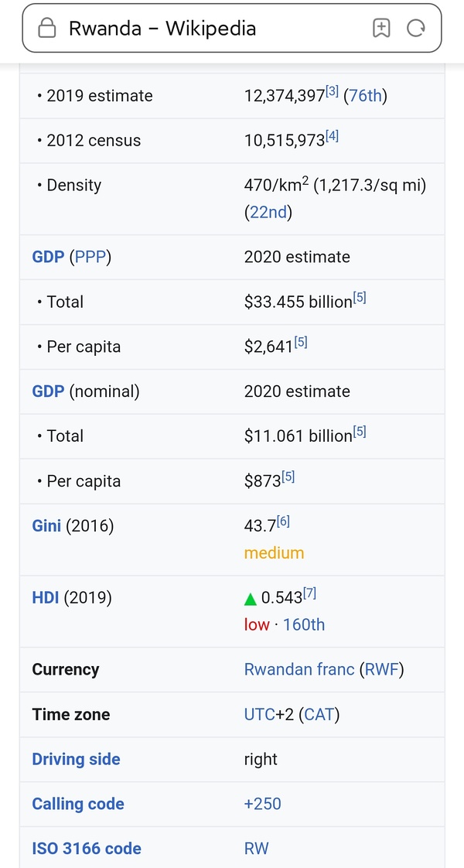Open the 76th population rank link
464x868 pixels.
365,96
